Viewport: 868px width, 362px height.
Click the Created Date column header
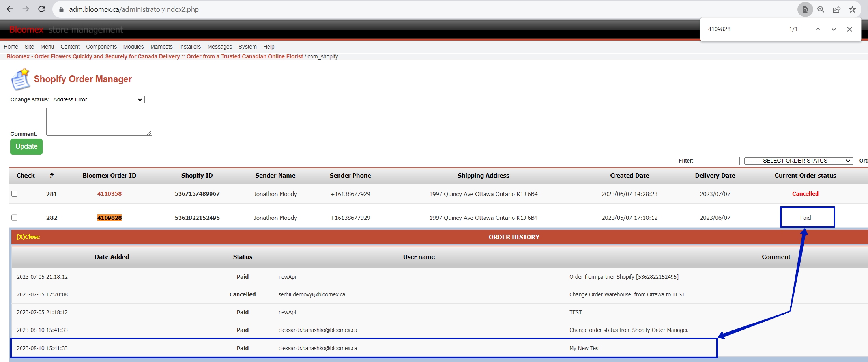coord(629,175)
